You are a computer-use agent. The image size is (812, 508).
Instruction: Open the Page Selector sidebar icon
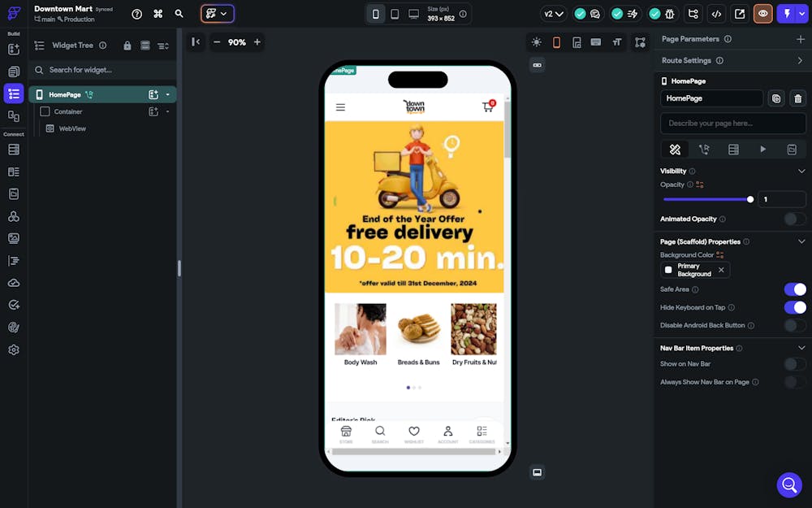coord(14,72)
